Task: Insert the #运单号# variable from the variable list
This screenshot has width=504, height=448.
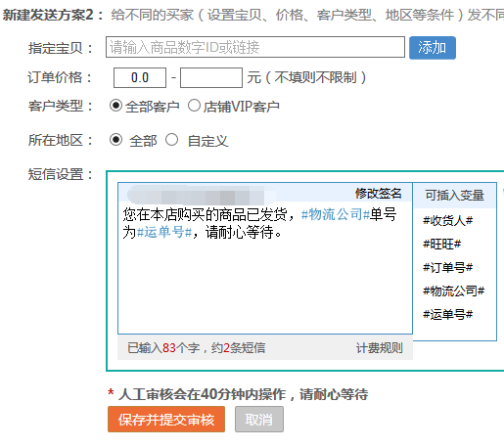Action: (447, 314)
